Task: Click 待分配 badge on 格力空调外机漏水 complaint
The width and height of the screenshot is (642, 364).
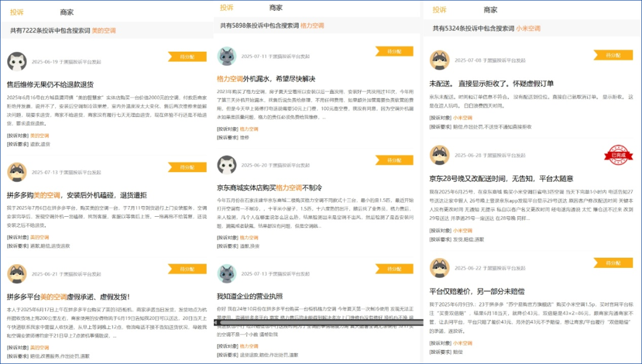Action: [x=394, y=52]
